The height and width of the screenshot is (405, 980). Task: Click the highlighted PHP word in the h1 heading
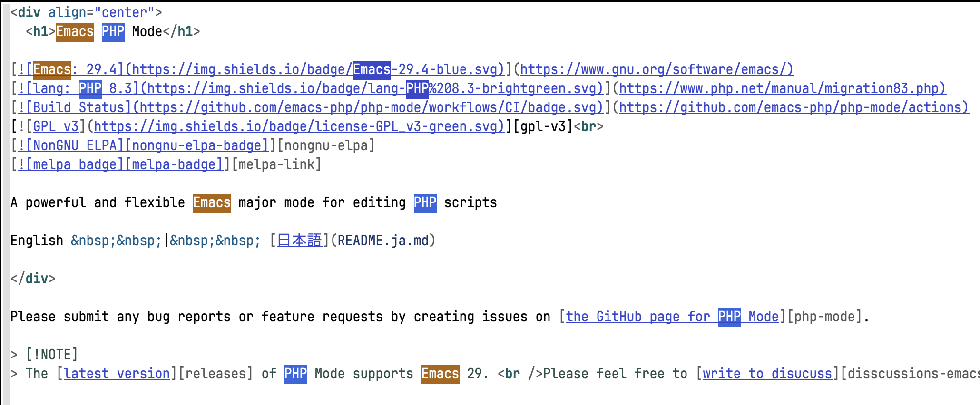tap(113, 32)
